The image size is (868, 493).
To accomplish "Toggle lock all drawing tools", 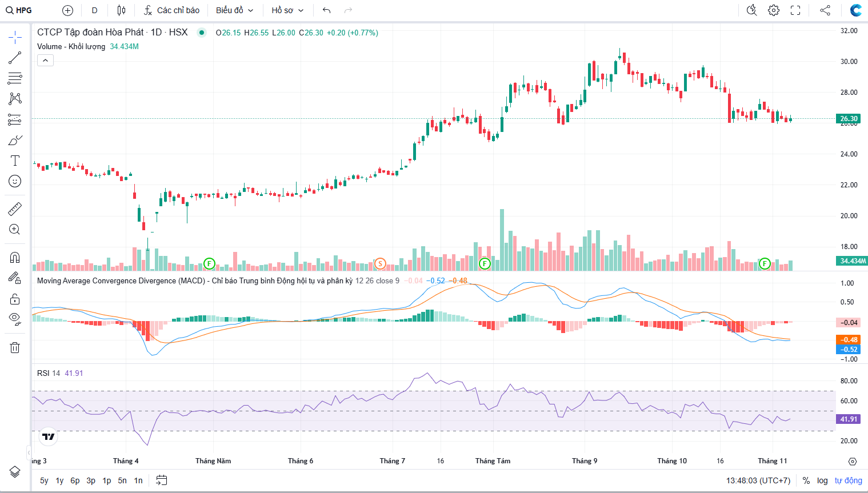I will click(15, 299).
